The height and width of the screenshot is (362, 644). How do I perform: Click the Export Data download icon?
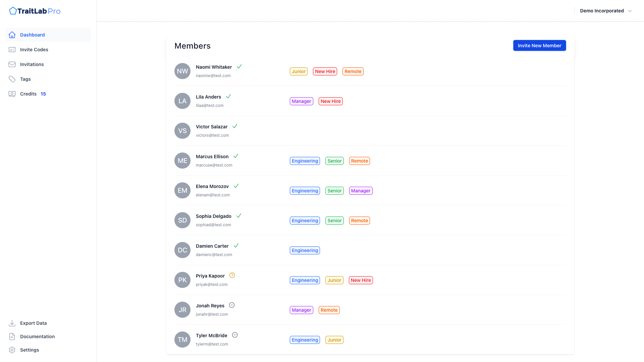coord(12,323)
